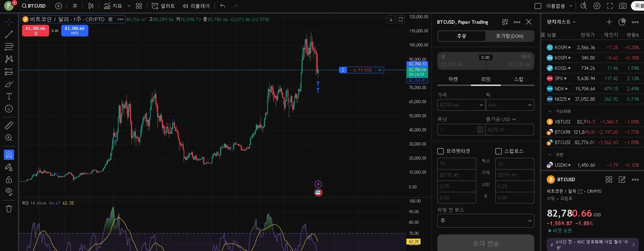This screenshot has width=644, height=251.
Task: Switch to the 호가창(DOM) tab
Action: pyautogui.click(x=510, y=36)
